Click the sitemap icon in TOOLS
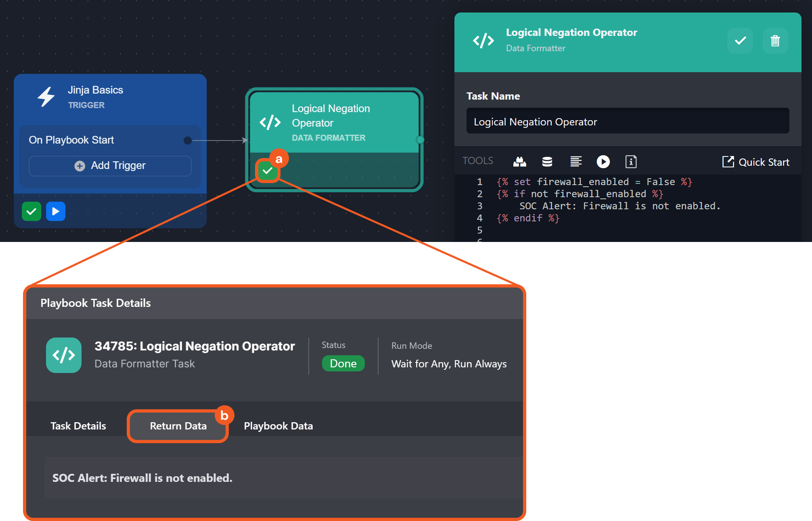The width and height of the screenshot is (812, 521). [519, 162]
